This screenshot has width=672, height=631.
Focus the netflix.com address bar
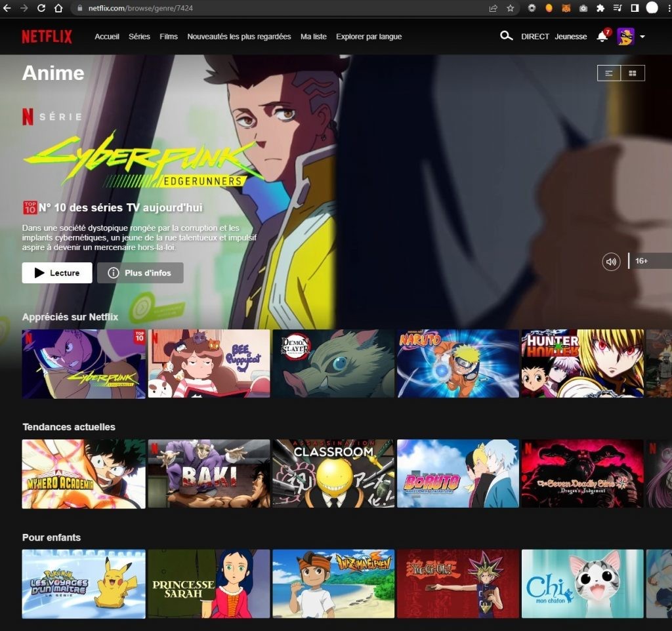(283, 8)
